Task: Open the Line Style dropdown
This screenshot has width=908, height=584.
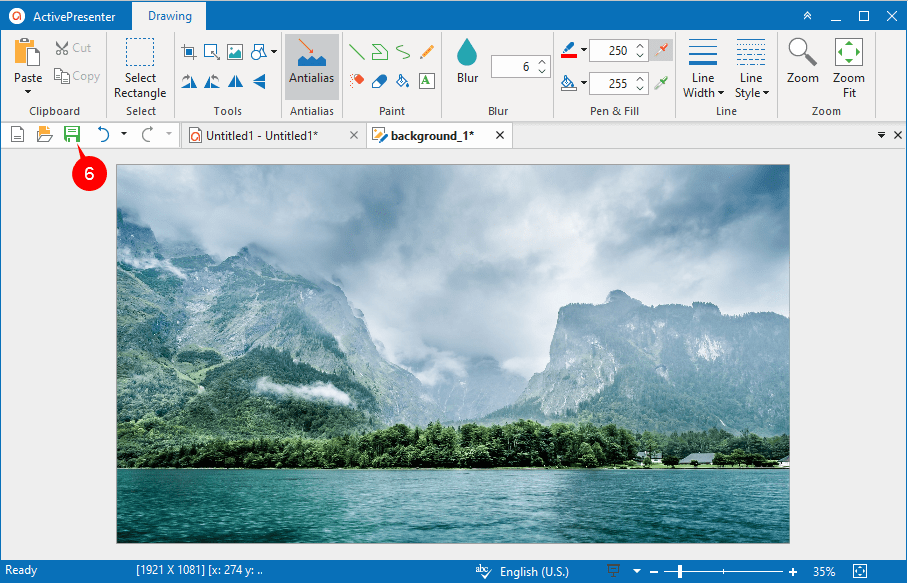Action: point(751,68)
